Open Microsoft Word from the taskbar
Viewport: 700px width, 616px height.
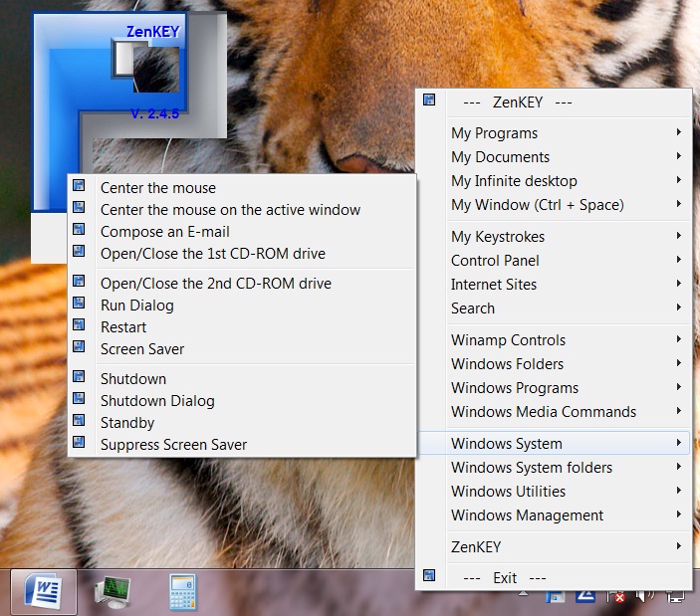click(43, 591)
